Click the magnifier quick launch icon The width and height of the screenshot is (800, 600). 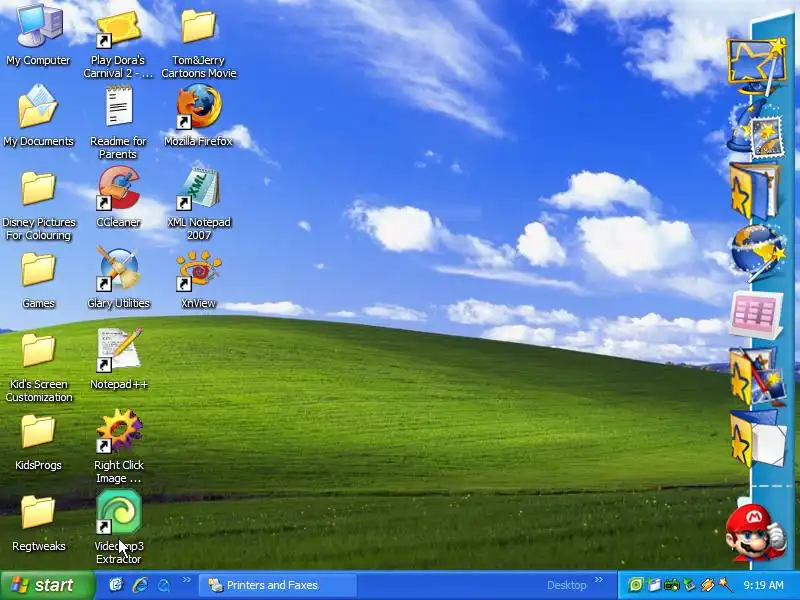tap(164, 585)
